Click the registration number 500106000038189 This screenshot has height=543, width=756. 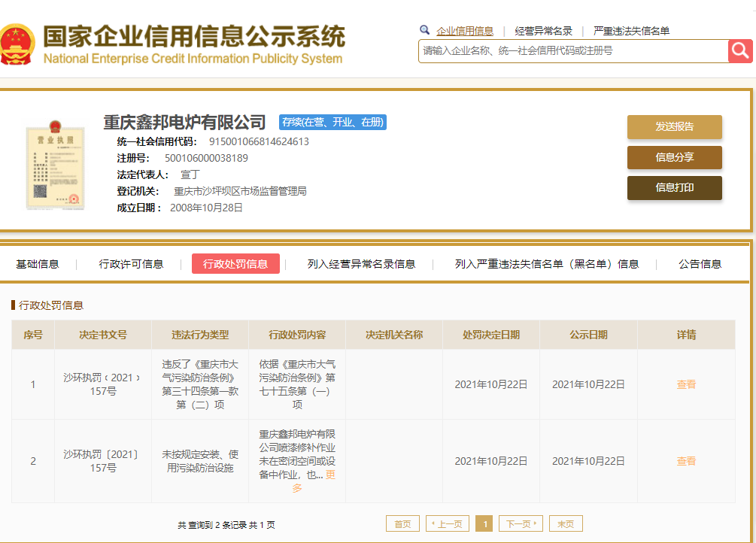206,158
